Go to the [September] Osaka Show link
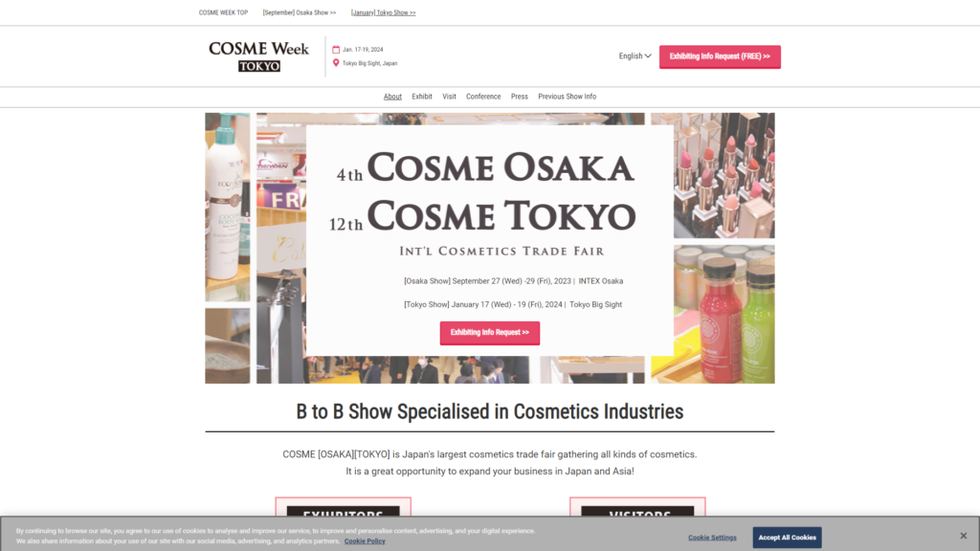The width and height of the screenshot is (980, 551). point(300,12)
